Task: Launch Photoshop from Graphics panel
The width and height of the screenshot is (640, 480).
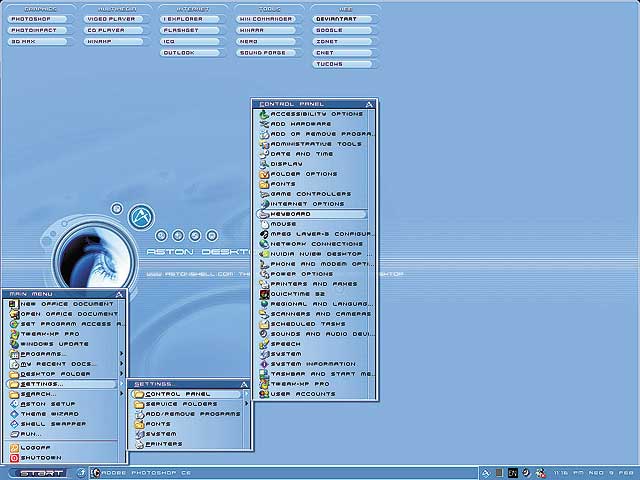Action: [38, 19]
